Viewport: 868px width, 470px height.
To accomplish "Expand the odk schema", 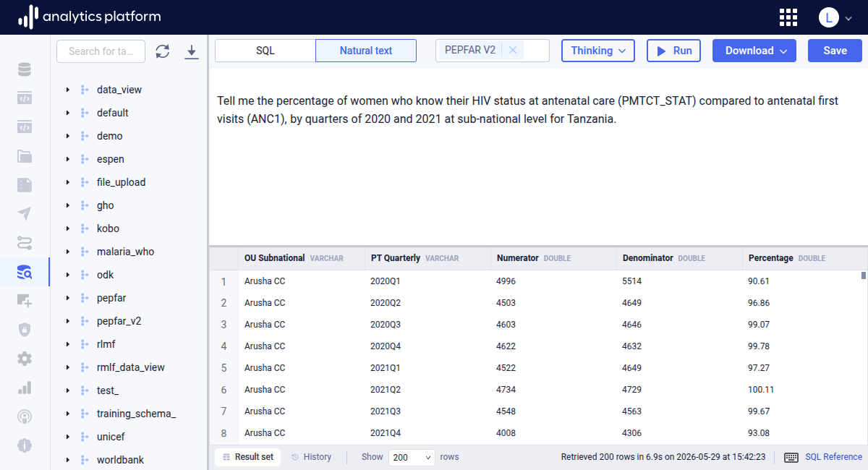I will pos(67,275).
